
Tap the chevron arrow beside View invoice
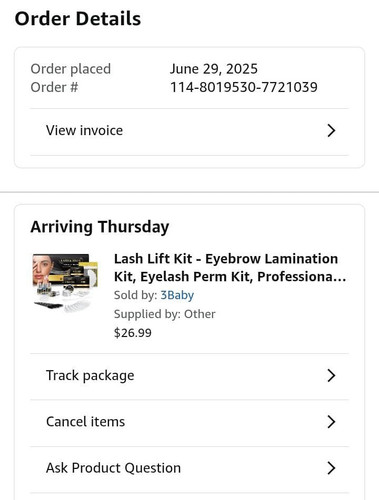(x=331, y=131)
